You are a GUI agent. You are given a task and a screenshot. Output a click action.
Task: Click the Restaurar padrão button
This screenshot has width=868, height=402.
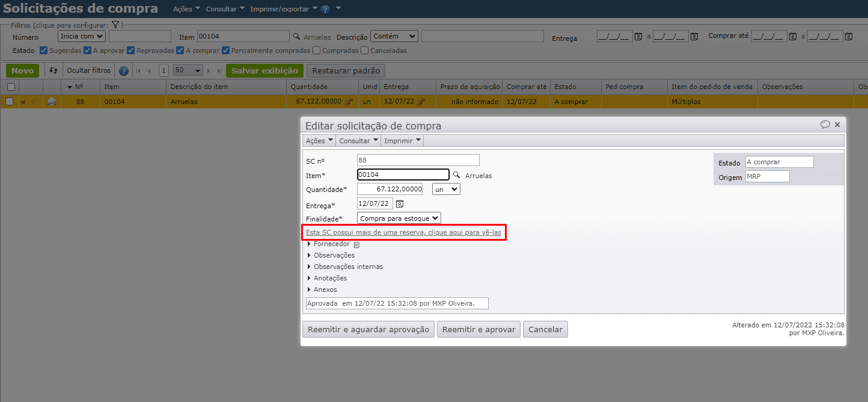click(346, 70)
